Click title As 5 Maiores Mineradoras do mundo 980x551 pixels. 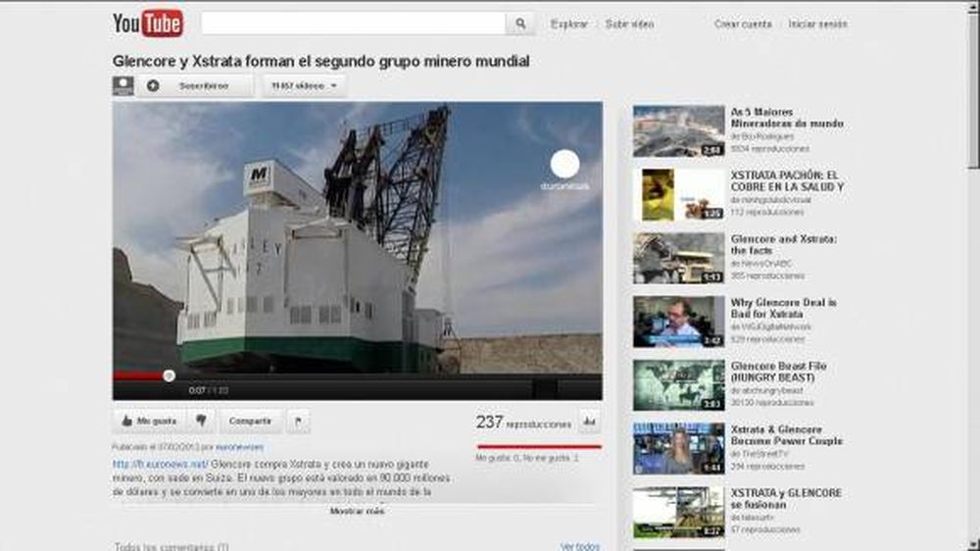tap(787, 118)
